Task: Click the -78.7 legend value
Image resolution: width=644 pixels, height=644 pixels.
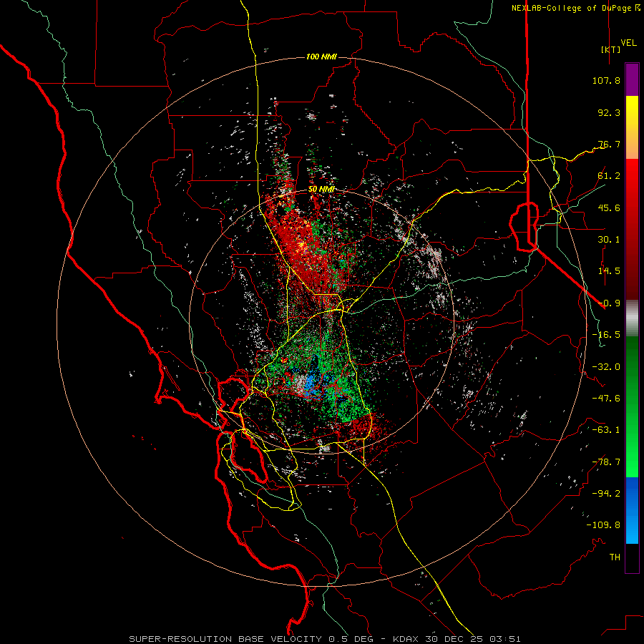Action: [606, 462]
